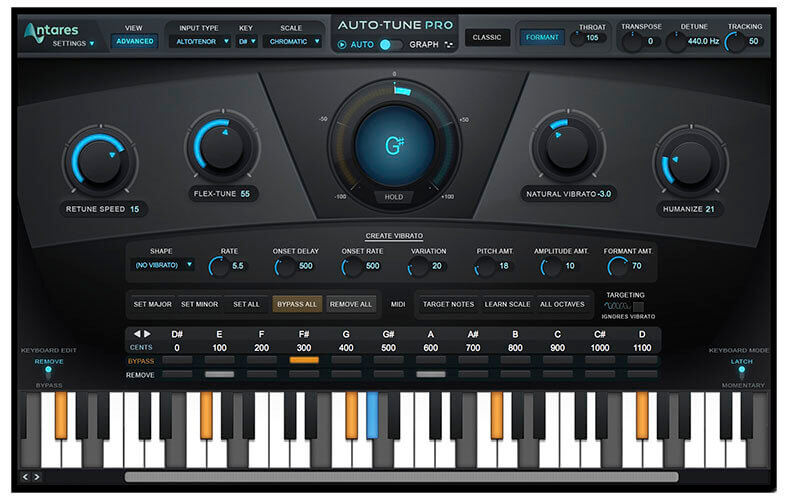The width and height of the screenshot is (788, 500).
Task: Click the Throat knob
Action: click(577, 39)
